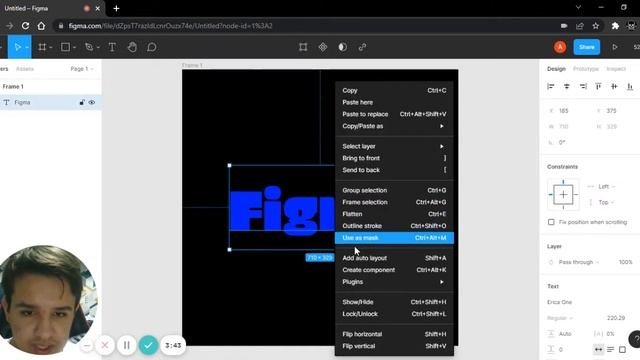The image size is (640, 360).
Task: Select the Comment tool
Action: (151, 47)
